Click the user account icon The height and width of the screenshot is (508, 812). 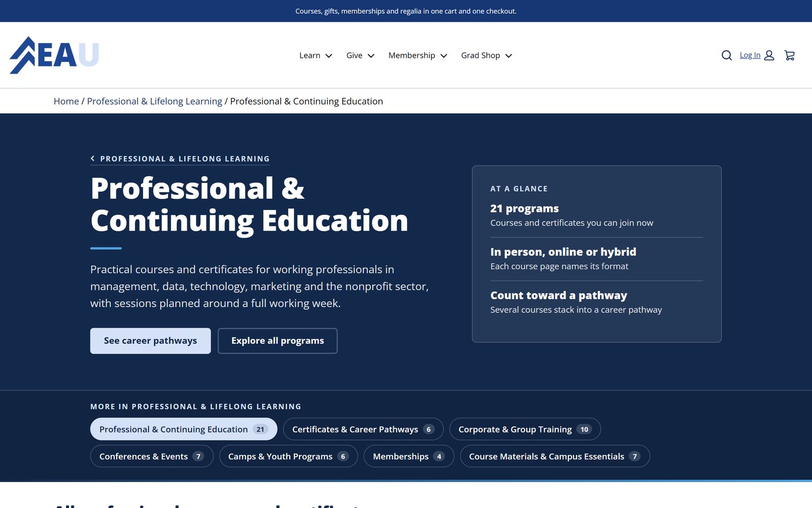[x=769, y=55]
